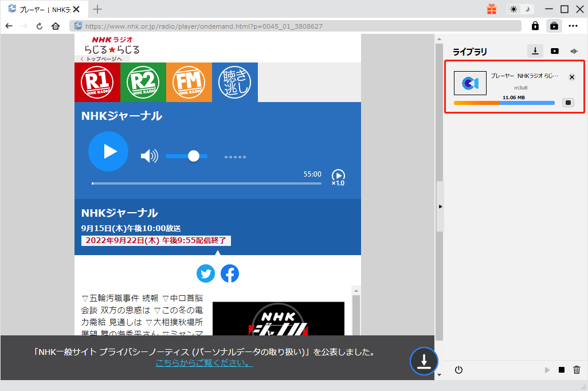
Task: Open the こちらからご覧ください link
Action: click(205, 363)
